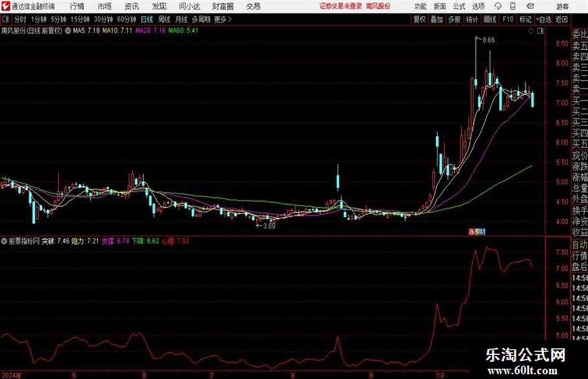The image size is (588, 379).
Task: Click the 返回 back button
Action: (x=562, y=19)
